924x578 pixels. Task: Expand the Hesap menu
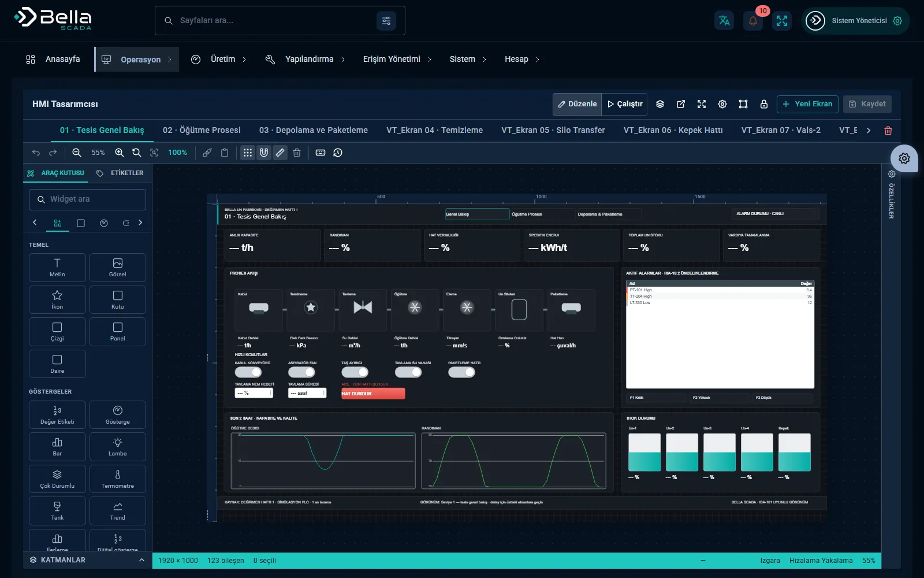click(x=522, y=60)
